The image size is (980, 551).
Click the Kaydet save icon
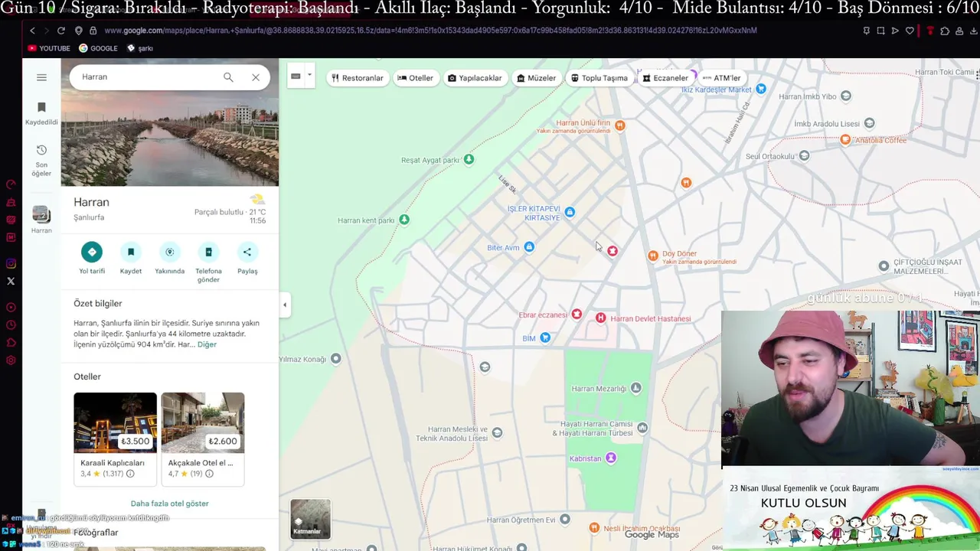pyautogui.click(x=131, y=252)
